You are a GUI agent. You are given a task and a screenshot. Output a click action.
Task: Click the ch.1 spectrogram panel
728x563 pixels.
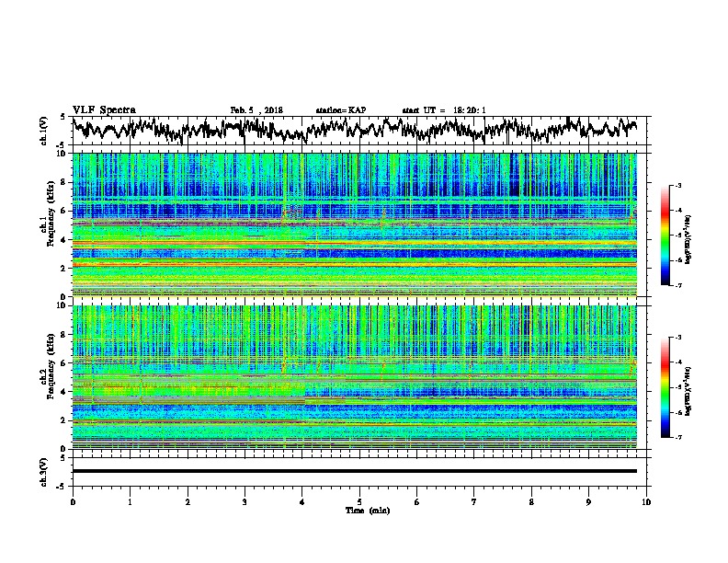tap(355, 224)
